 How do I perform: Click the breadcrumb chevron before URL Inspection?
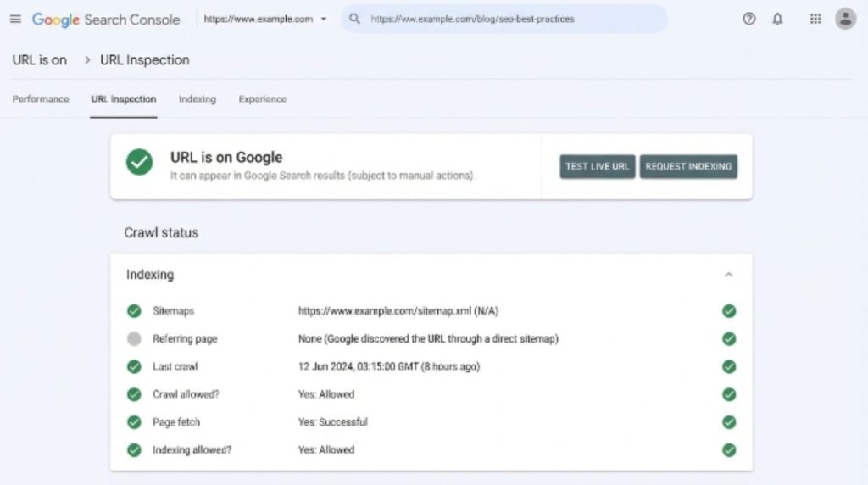pyautogui.click(x=87, y=60)
